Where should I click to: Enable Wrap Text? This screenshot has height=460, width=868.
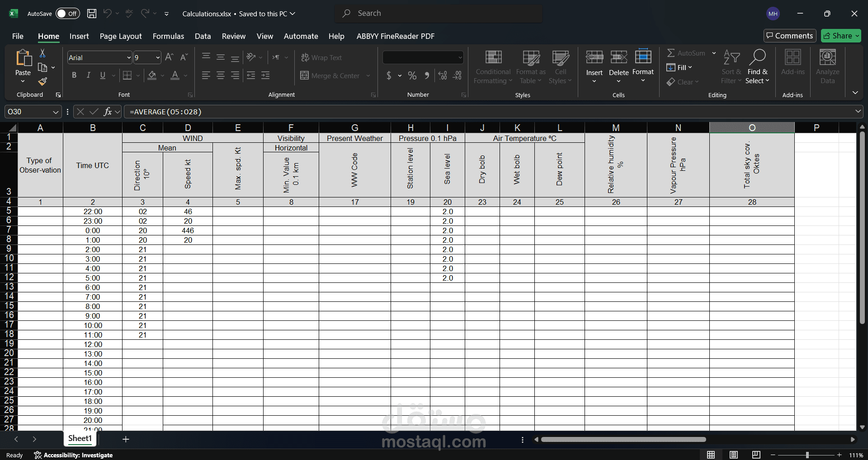coord(321,57)
